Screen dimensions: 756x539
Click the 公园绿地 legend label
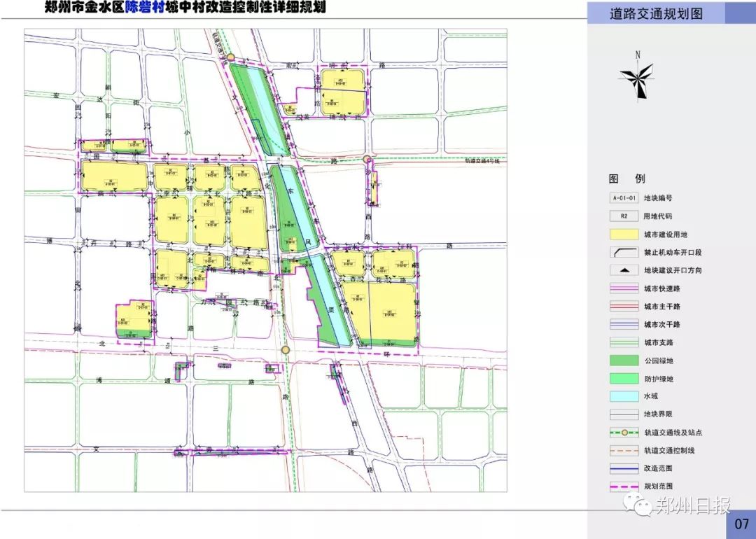[x=659, y=360]
